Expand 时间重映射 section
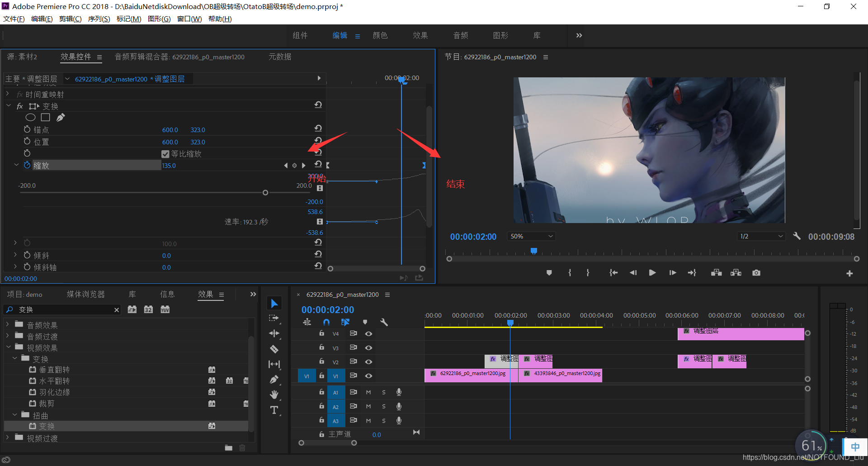The image size is (868, 466). (8, 94)
